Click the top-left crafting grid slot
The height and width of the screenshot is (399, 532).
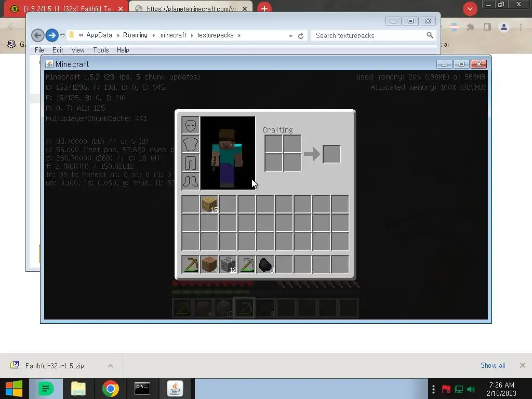click(x=273, y=144)
